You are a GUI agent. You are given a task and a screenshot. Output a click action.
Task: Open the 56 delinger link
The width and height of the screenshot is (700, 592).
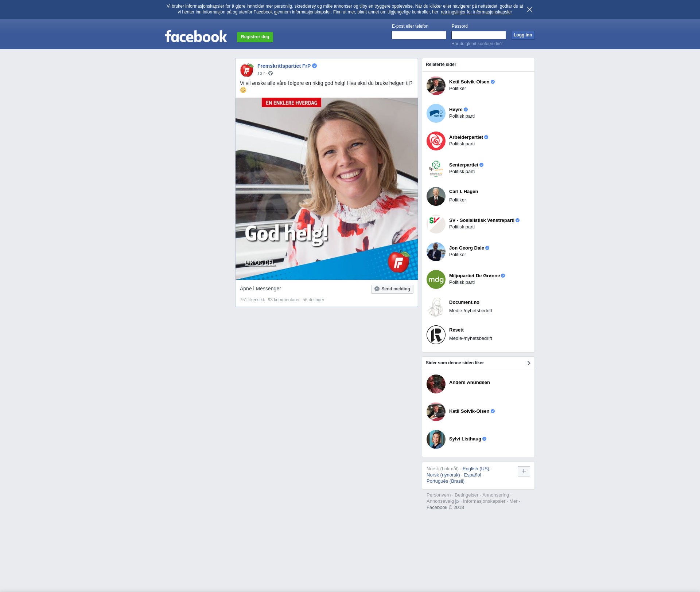point(313,300)
